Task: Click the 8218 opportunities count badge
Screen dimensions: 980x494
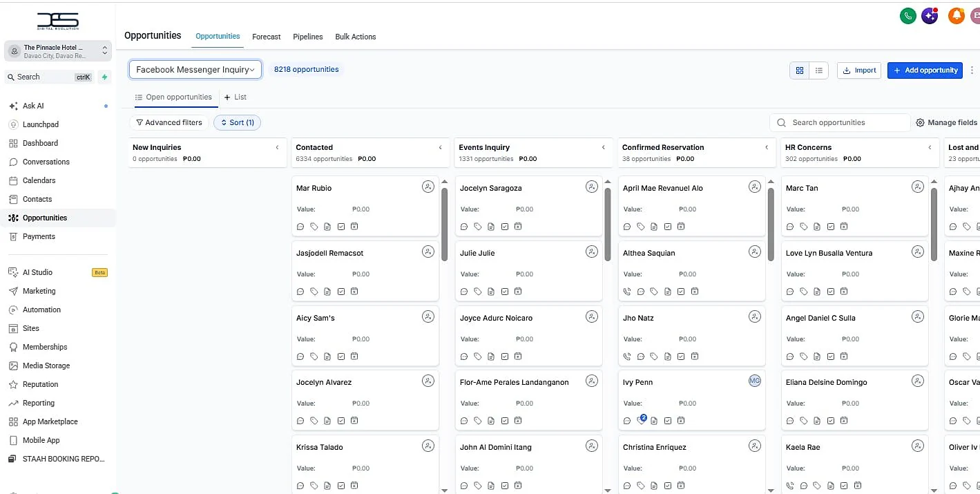Action: [307, 70]
